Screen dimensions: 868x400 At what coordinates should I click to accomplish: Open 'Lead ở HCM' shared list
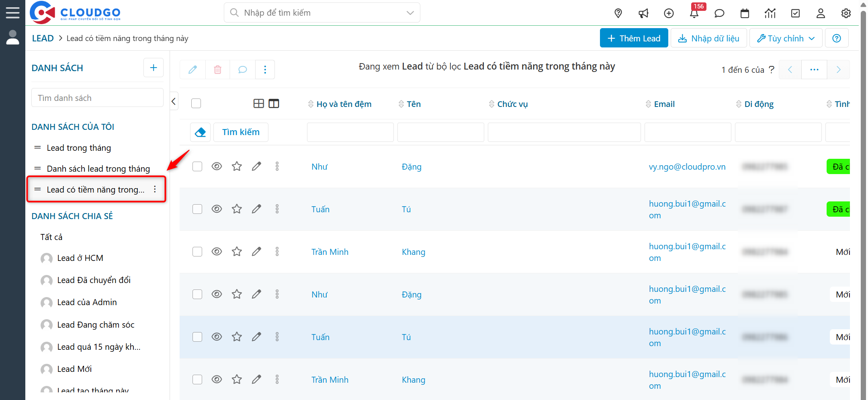80,258
